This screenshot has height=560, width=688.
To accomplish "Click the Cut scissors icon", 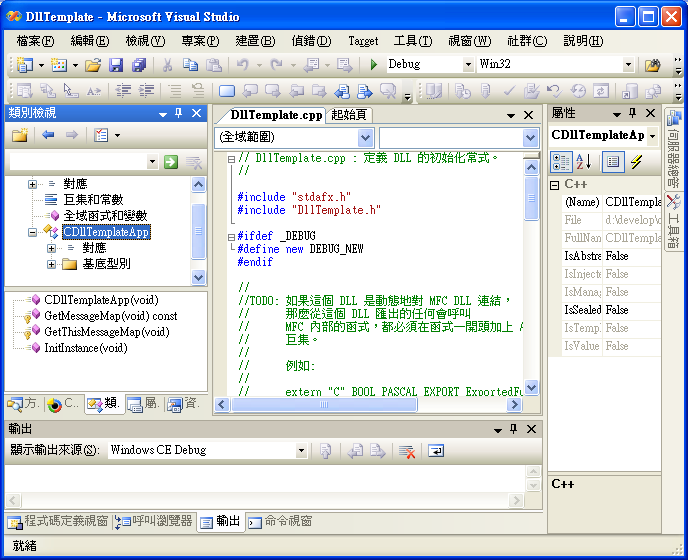I will point(167,65).
